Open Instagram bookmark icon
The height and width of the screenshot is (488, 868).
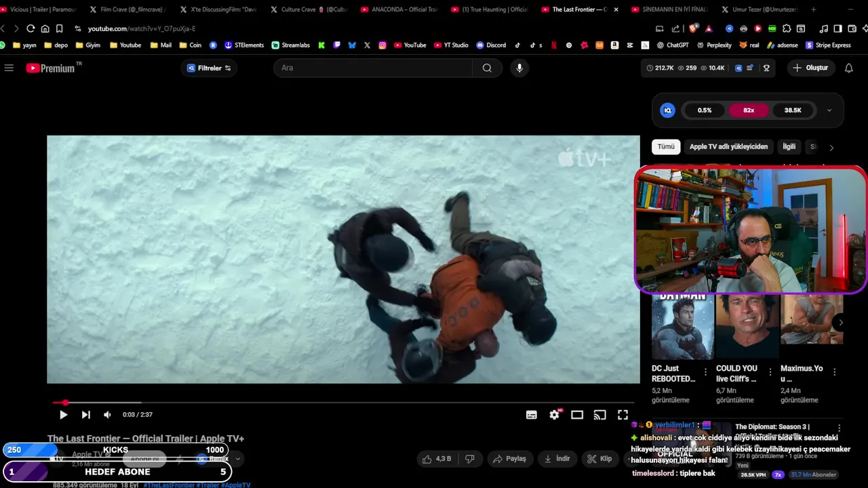coord(382,45)
